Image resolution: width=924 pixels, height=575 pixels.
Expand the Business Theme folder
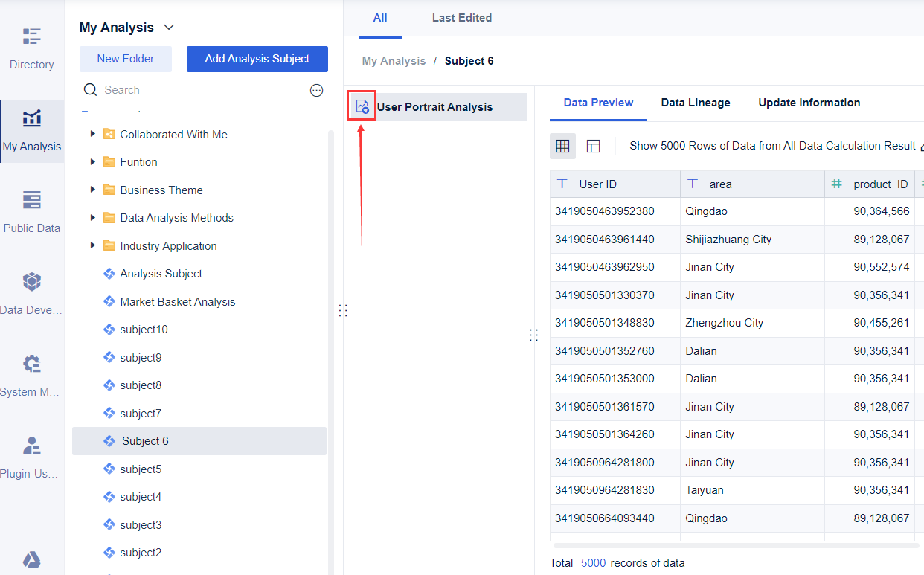pyautogui.click(x=92, y=190)
